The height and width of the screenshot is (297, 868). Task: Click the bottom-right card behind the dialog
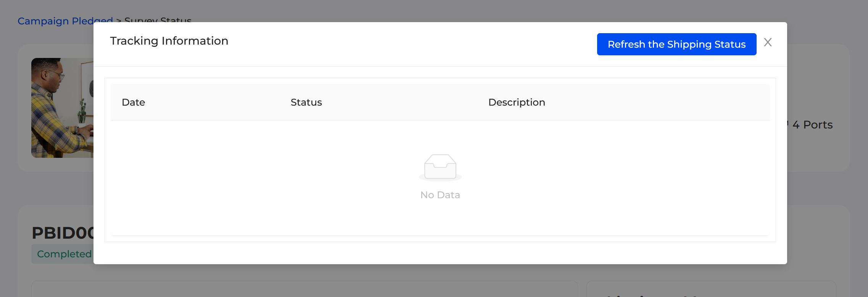711,289
